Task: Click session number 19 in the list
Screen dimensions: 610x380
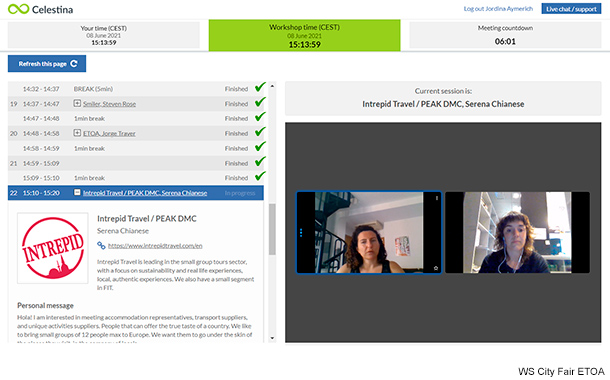Action: pyautogui.click(x=14, y=104)
